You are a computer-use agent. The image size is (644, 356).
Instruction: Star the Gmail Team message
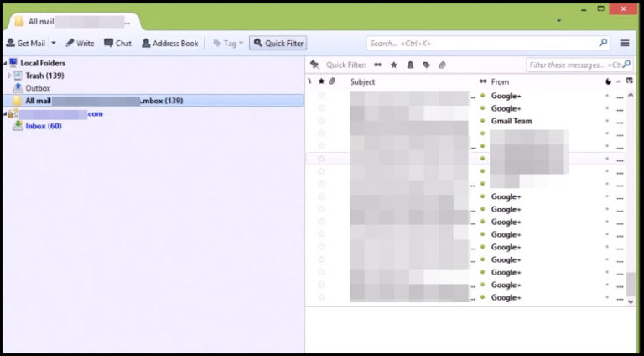321,121
